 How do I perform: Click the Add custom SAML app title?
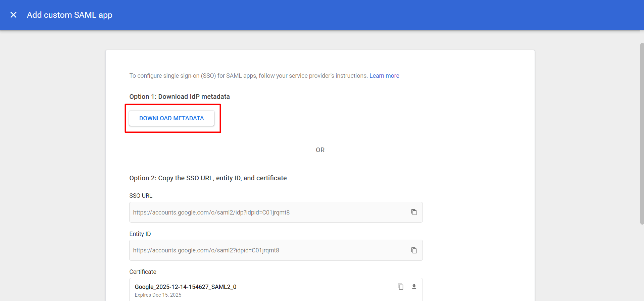69,15
